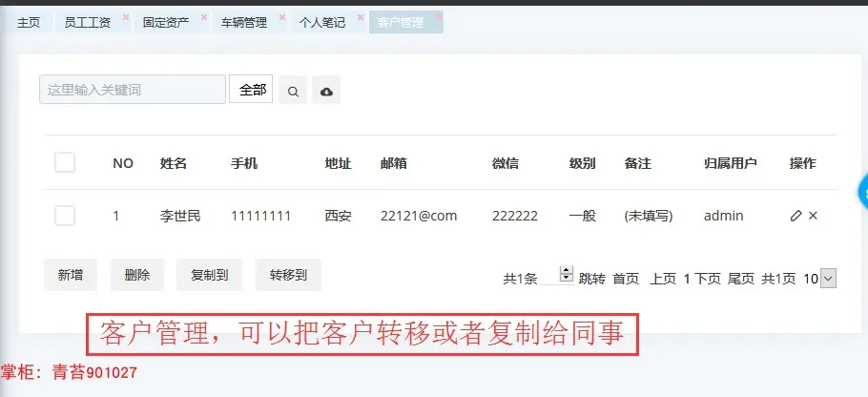The image size is (868, 397).
Task: Click the 复制到 button
Action: (x=209, y=275)
